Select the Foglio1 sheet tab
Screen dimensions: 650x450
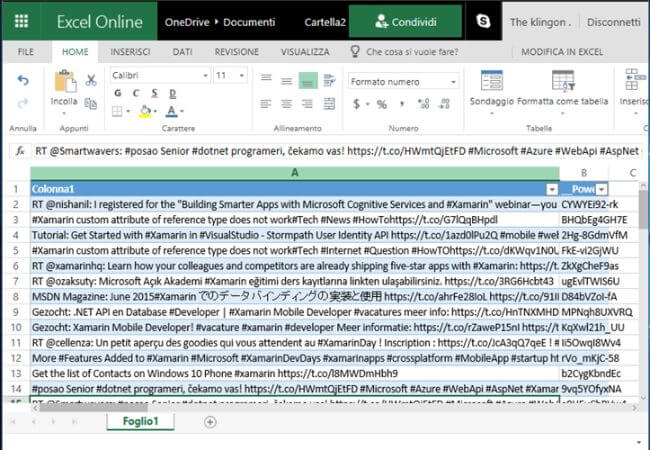tap(141, 421)
